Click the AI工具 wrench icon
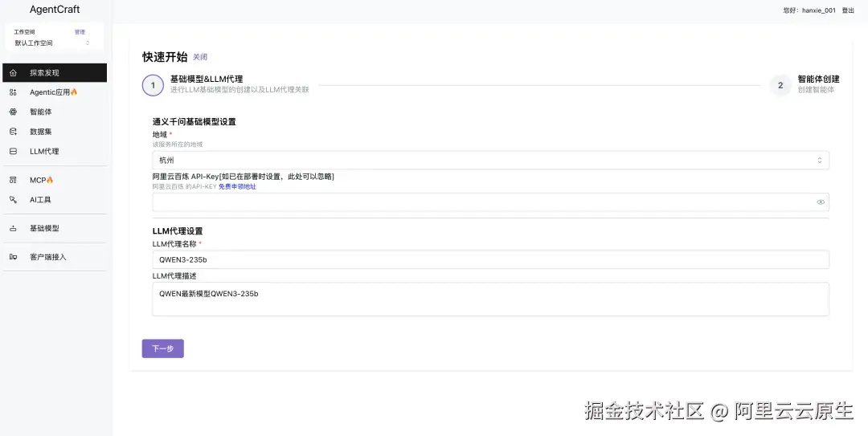This screenshot has width=868, height=436. (14, 200)
